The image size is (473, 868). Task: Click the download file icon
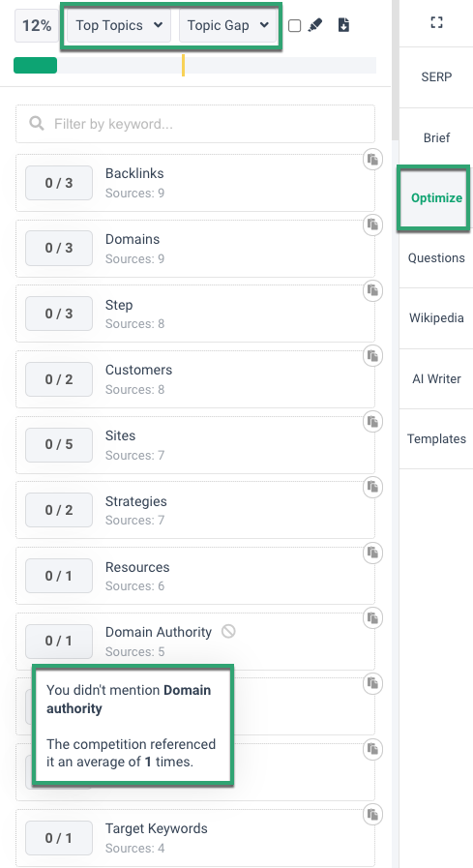pyautogui.click(x=343, y=25)
